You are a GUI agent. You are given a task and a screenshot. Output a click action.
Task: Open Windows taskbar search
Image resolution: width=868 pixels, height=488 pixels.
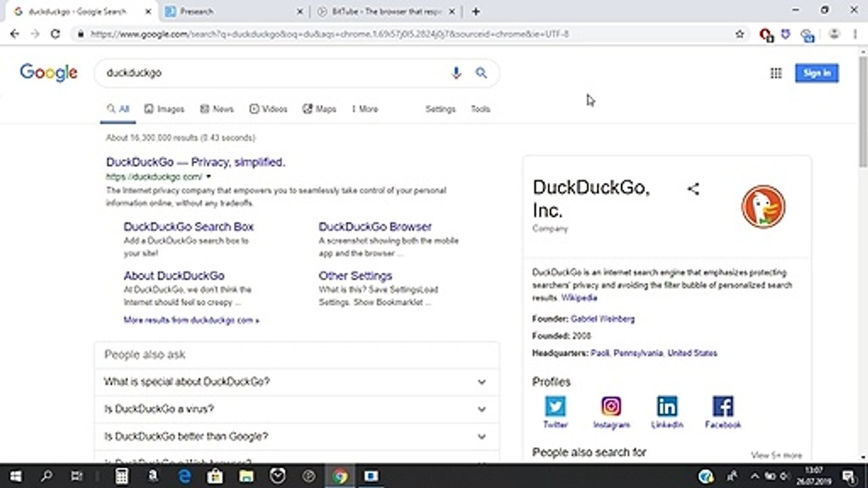pyautogui.click(x=46, y=476)
